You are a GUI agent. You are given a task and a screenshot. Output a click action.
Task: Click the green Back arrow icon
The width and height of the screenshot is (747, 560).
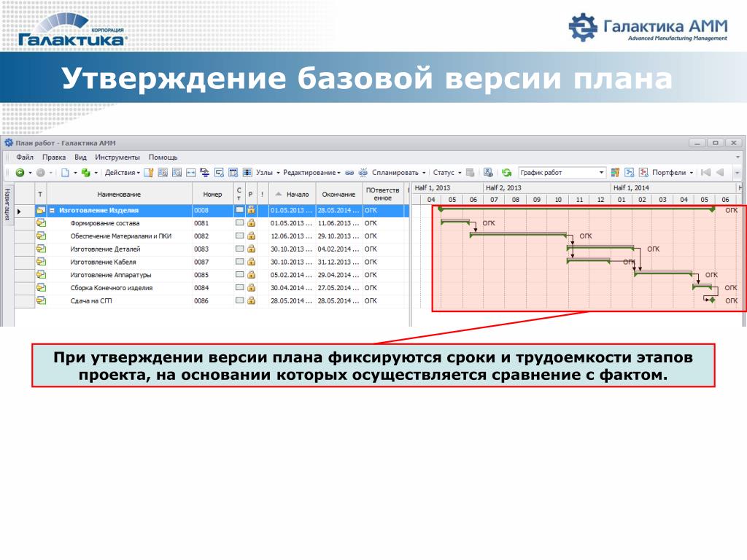point(20,172)
